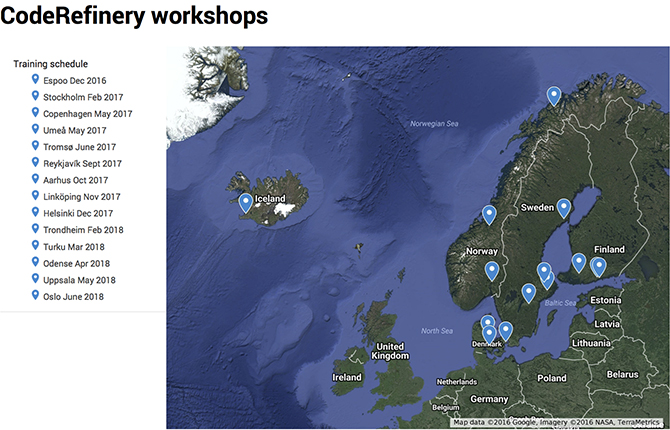Select the Trondheim marker on Norway's west coast
Screen dimensions: 670x430
click(x=489, y=214)
